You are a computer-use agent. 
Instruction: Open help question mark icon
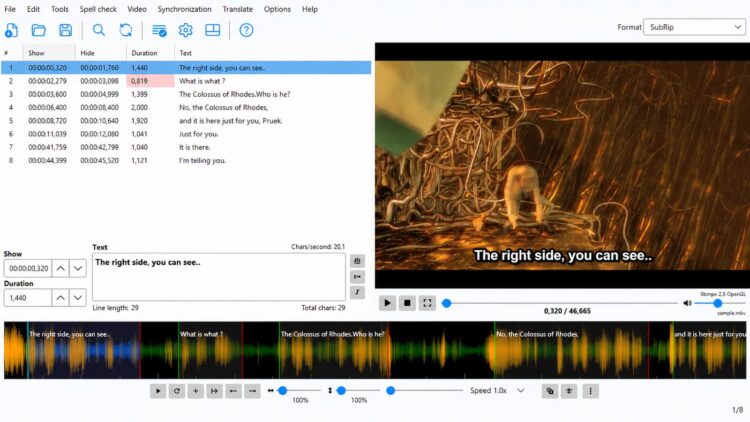pos(246,30)
